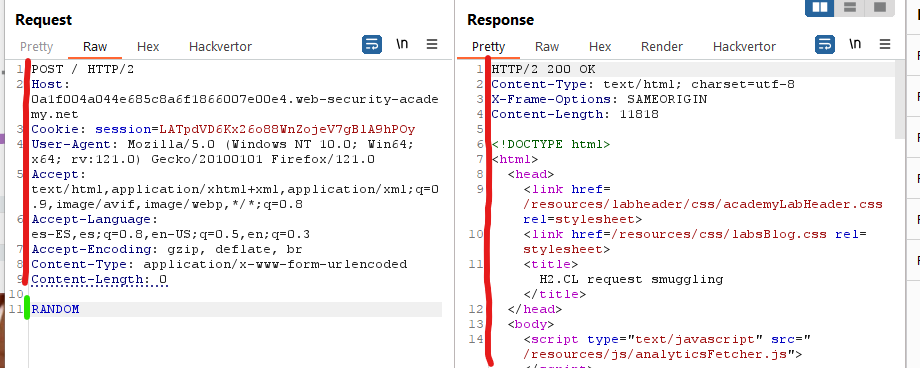The image size is (920, 368).
Task: Switch to the side-by-side layout view
Action: [820, 7]
